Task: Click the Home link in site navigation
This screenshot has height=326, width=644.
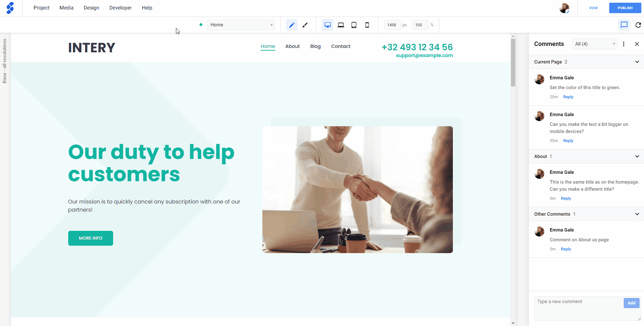Action: click(x=268, y=46)
